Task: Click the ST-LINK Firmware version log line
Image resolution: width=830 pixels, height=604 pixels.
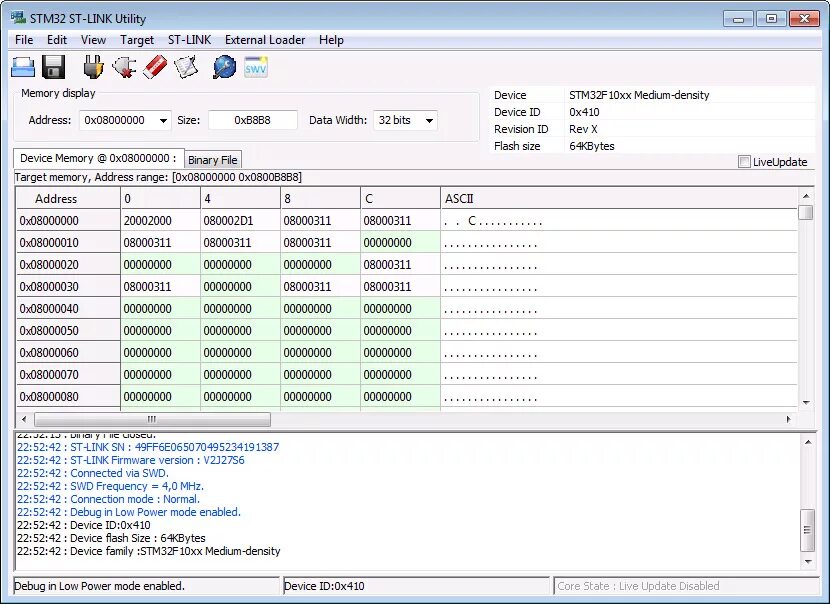Action: pos(131,460)
